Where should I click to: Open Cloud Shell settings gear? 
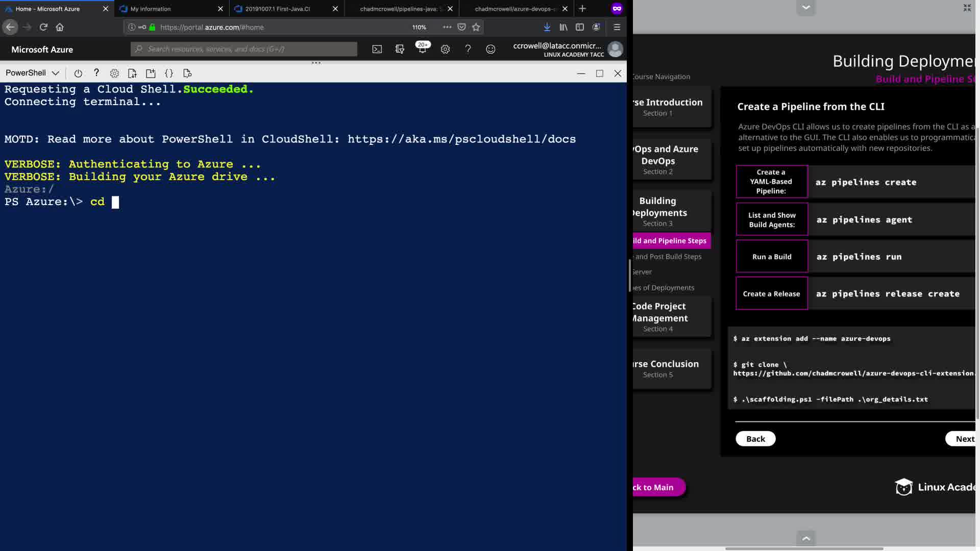point(114,73)
